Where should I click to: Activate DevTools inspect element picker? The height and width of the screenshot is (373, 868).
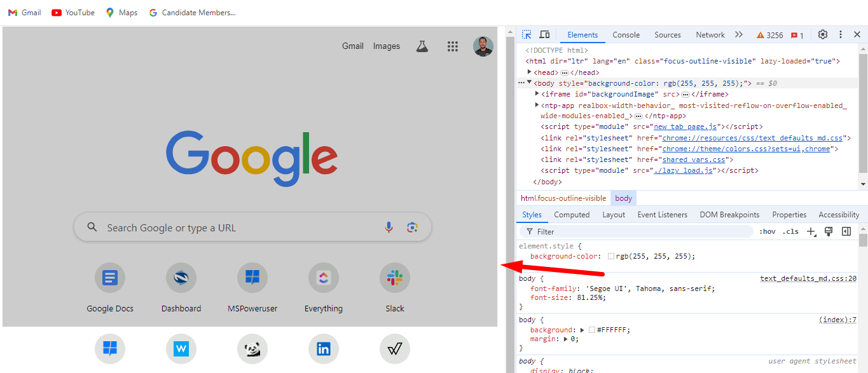click(x=527, y=35)
